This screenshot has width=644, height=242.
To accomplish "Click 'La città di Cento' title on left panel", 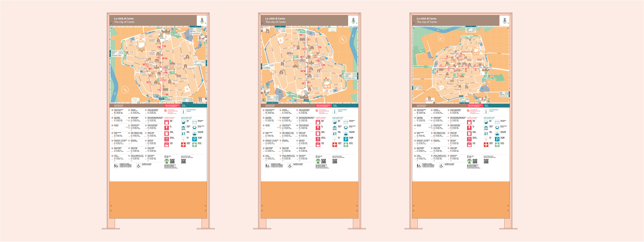I will pyautogui.click(x=124, y=19).
